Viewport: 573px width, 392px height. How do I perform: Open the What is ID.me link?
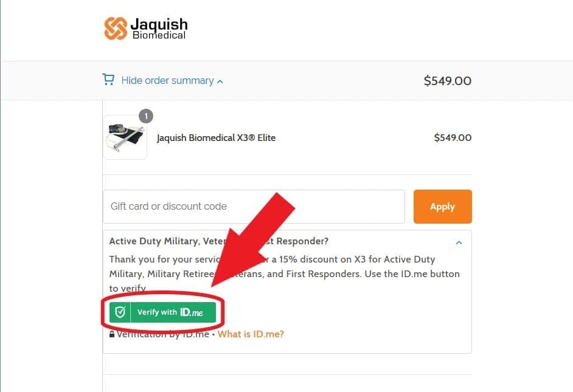[251, 334]
